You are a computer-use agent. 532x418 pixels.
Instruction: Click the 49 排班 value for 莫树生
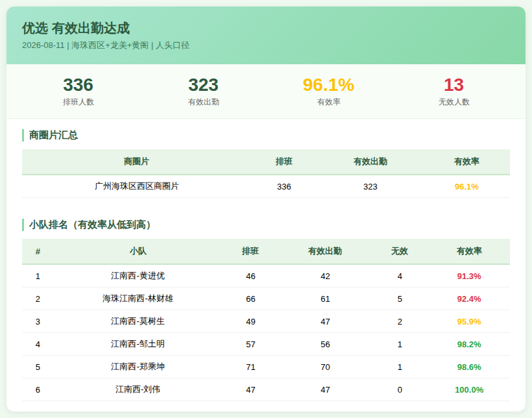click(250, 322)
